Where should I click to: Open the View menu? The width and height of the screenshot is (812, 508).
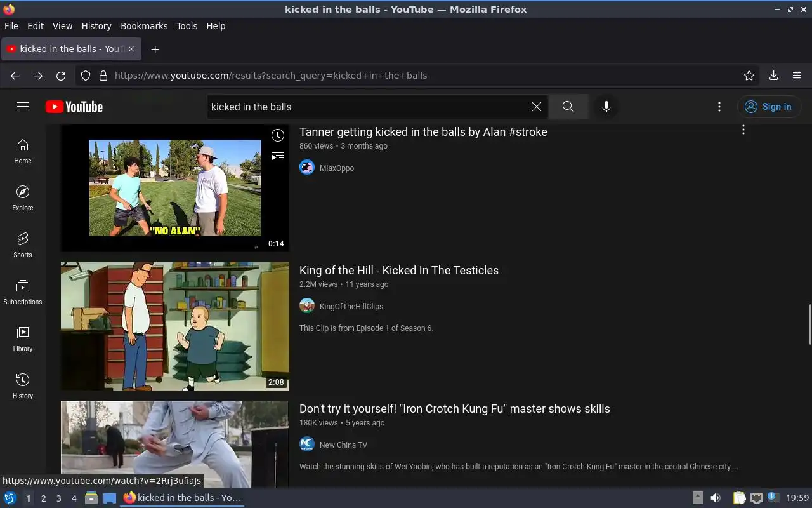(x=62, y=26)
